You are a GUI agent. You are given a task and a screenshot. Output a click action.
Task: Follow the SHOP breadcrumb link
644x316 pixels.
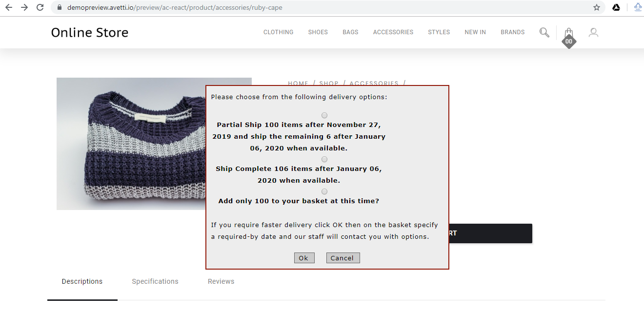coord(329,83)
